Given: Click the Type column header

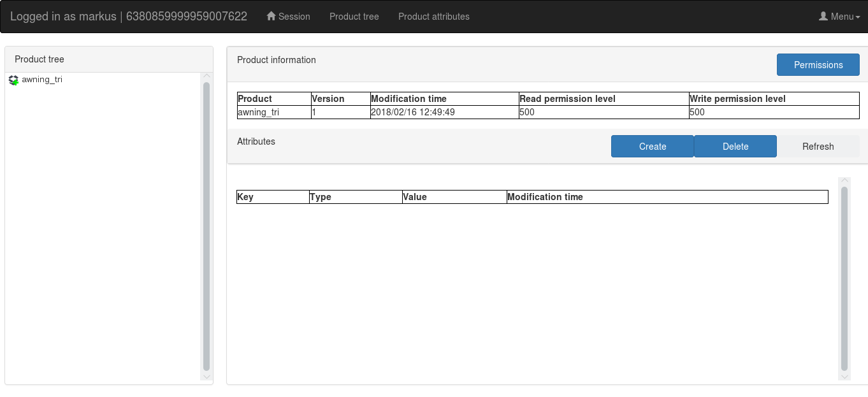Looking at the screenshot, I should click(x=356, y=197).
